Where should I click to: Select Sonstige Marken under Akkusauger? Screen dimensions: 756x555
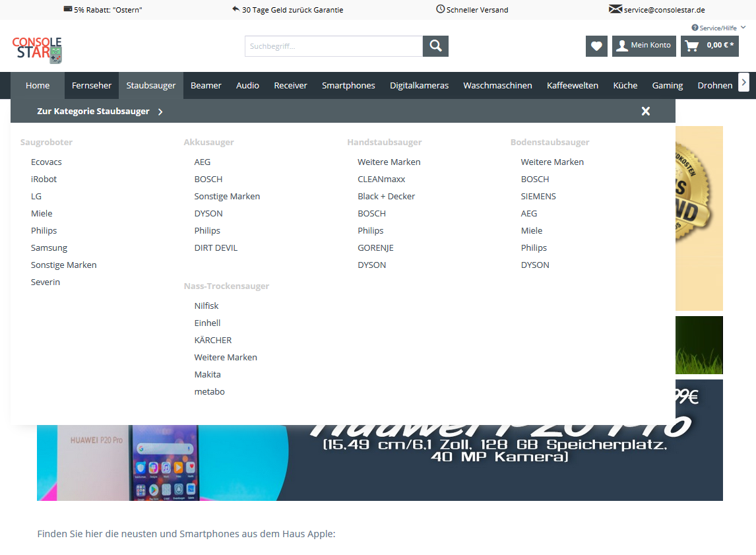[227, 196]
